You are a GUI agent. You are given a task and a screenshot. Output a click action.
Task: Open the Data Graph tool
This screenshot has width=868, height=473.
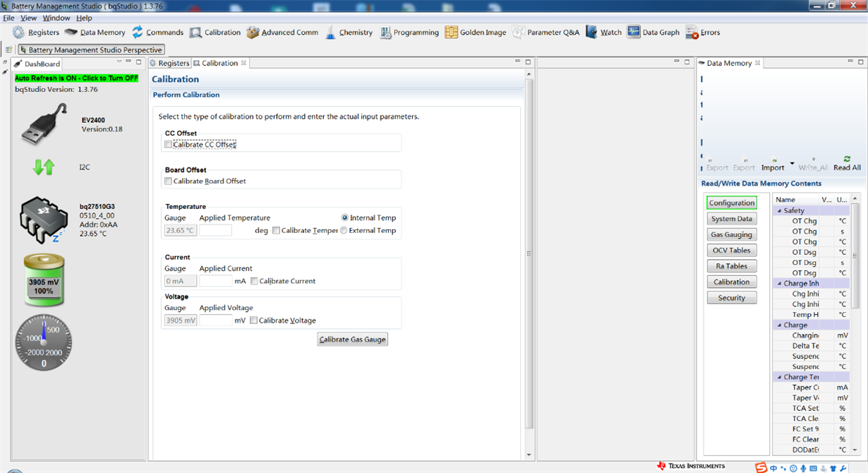pyautogui.click(x=653, y=32)
